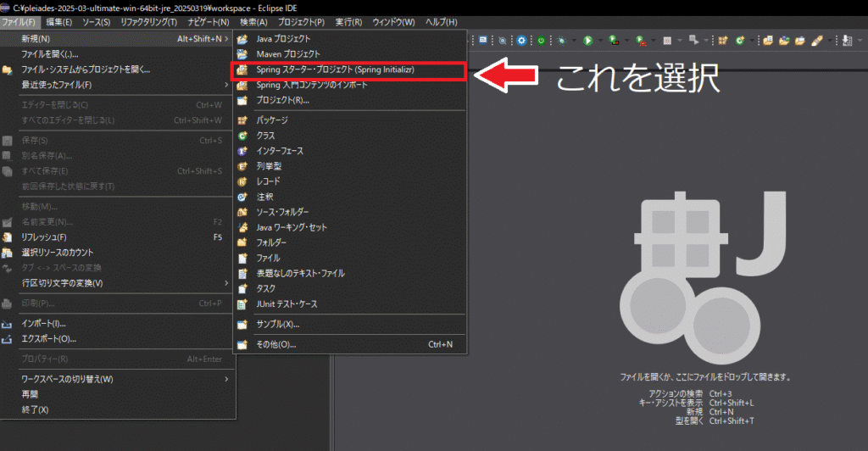This screenshot has height=451, width=868.
Task: Click the green Run button in the toolbar
Action: point(587,41)
